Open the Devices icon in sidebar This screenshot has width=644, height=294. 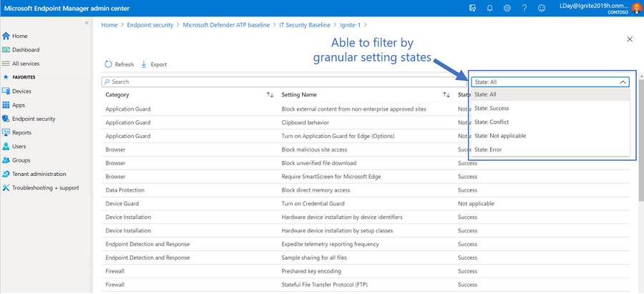[6, 91]
